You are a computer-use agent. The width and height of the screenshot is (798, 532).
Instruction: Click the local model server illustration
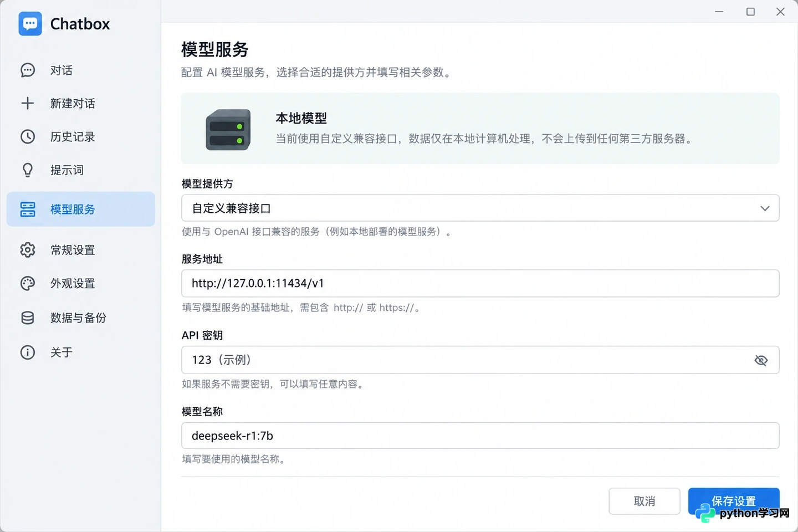228,130
